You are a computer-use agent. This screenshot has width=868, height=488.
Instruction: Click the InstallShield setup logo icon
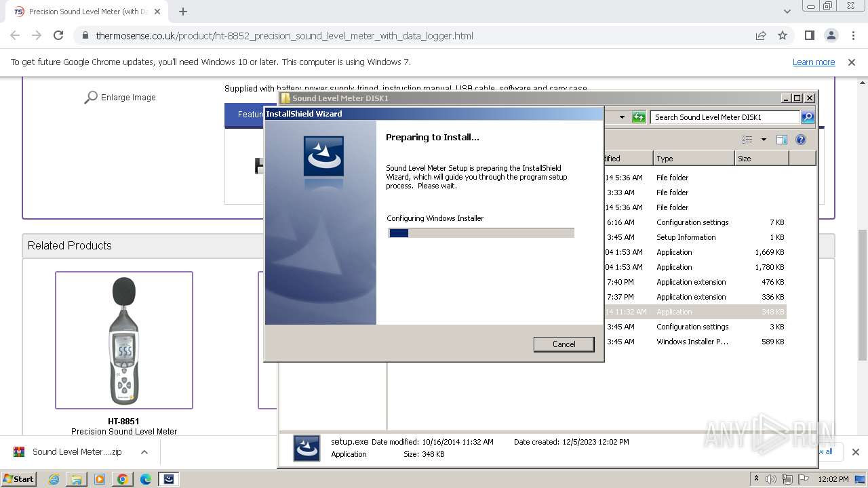(323, 157)
